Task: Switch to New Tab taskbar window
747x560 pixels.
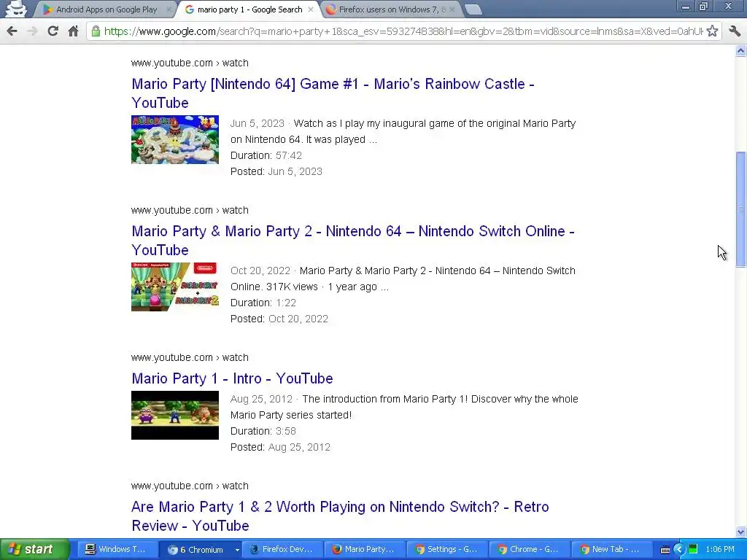Action: pos(612,550)
